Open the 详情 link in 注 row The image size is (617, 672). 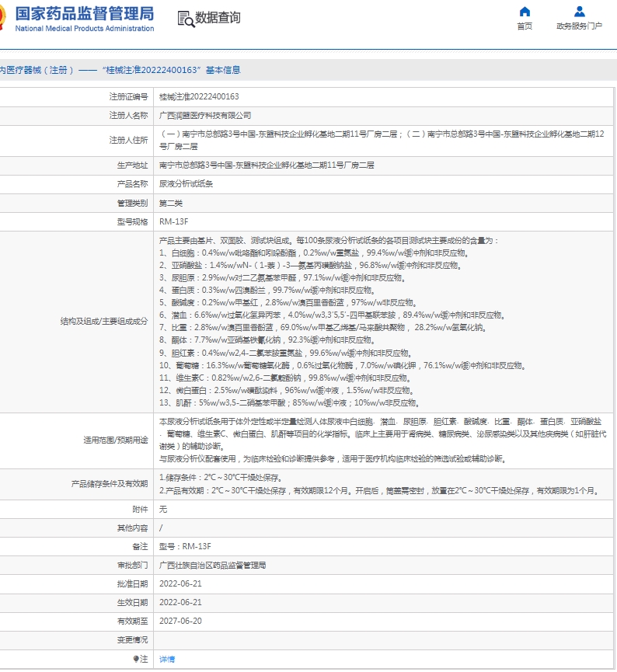pos(167,659)
